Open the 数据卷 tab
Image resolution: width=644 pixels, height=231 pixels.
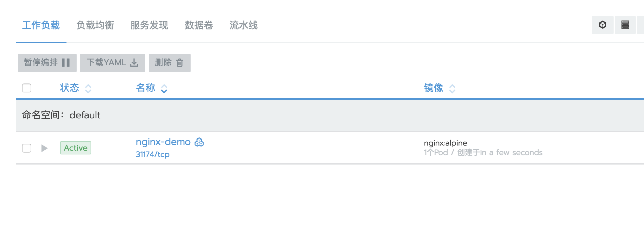point(199,25)
